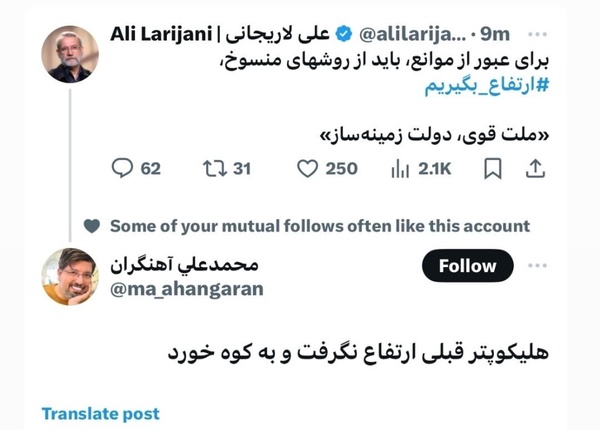Click the reply icon with 62 replies
This screenshot has width=600, height=430.
(x=123, y=169)
